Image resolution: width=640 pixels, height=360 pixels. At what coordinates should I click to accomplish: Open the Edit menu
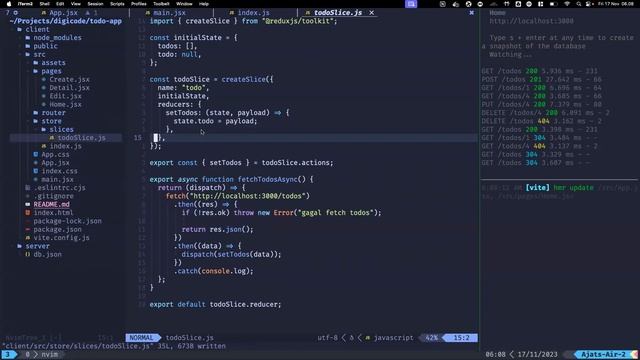[x=60, y=4]
